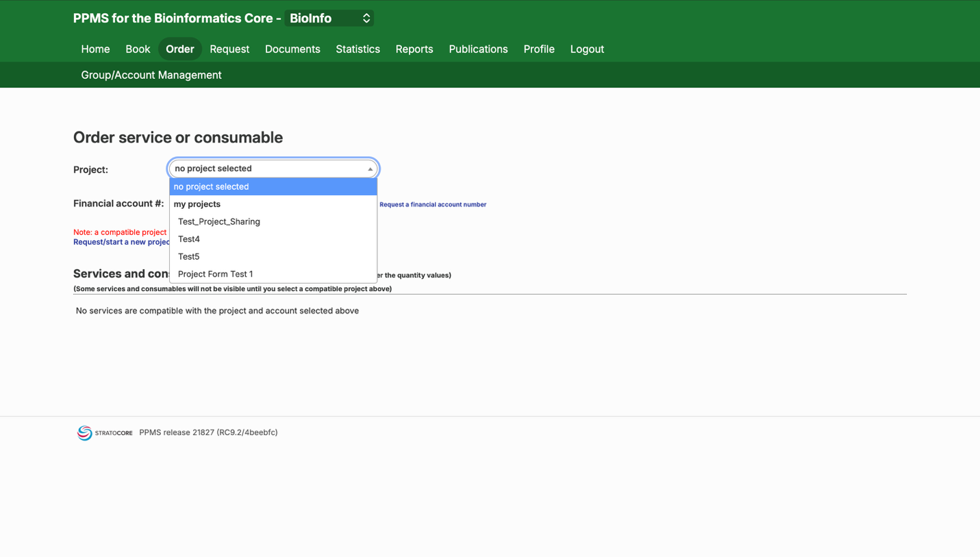This screenshot has height=557, width=980.
Task: Click Logout in navigation bar
Action: click(x=587, y=49)
